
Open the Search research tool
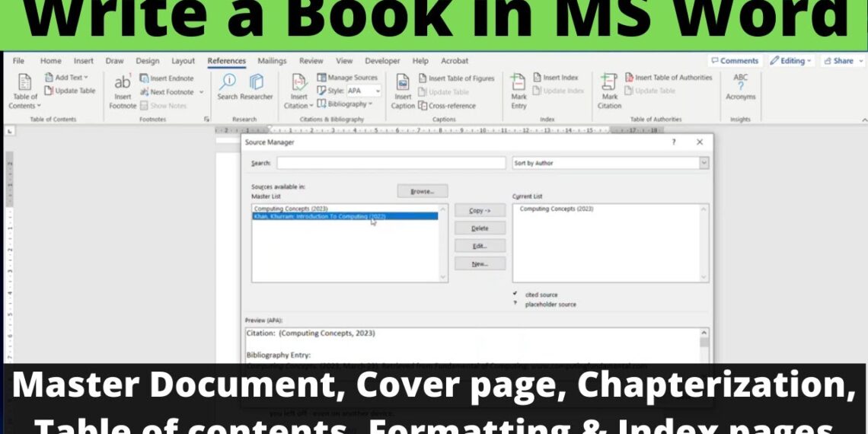227,87
